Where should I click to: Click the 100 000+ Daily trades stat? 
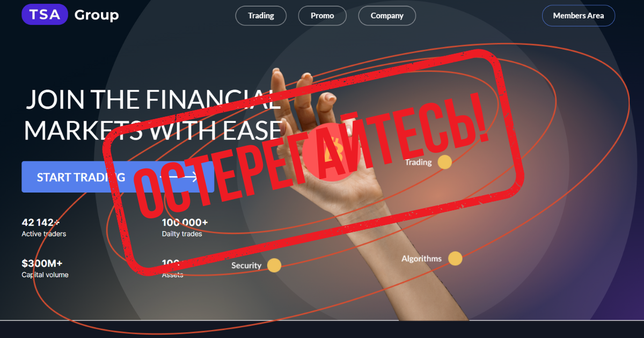[185, 227]
